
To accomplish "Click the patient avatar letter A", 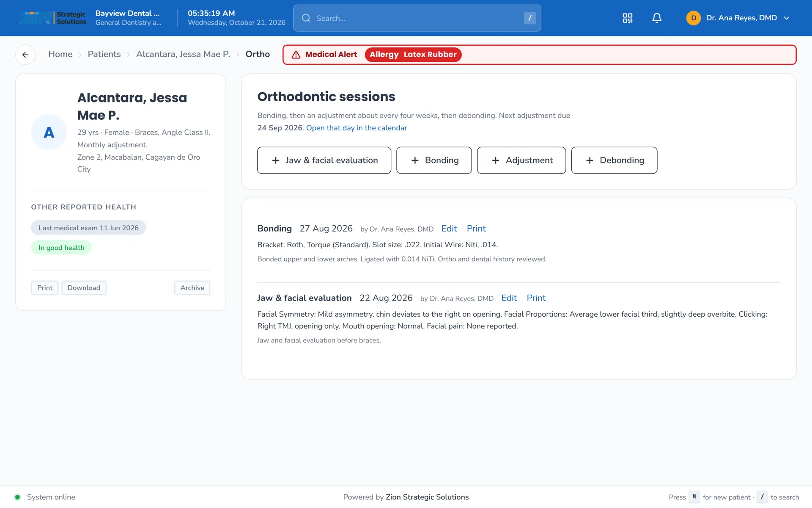I will tap(49, 132).
